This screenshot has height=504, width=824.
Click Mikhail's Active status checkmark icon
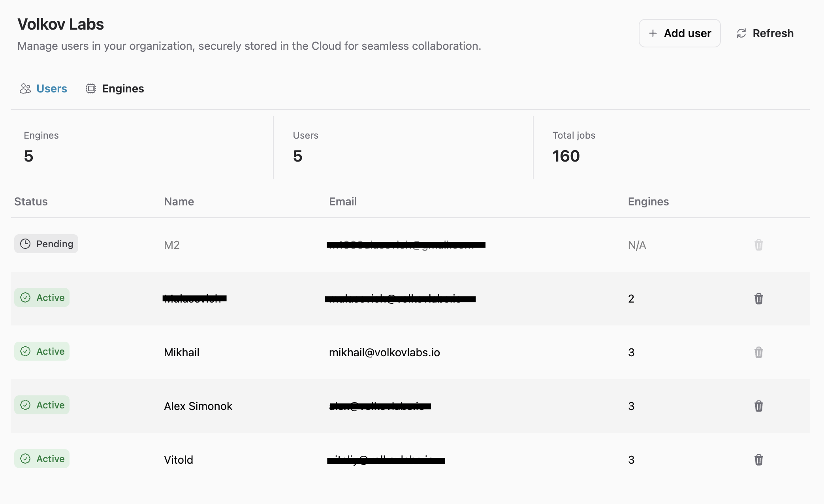[x=25, y=351]
